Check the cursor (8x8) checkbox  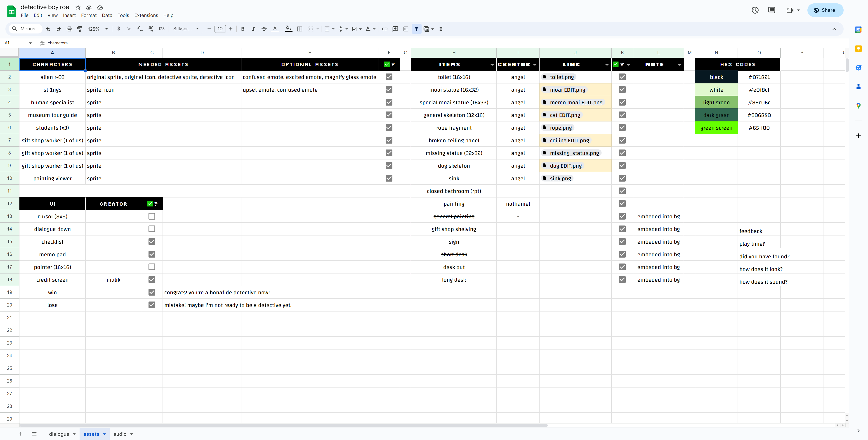pyautogui.click(x=152, y=216)
